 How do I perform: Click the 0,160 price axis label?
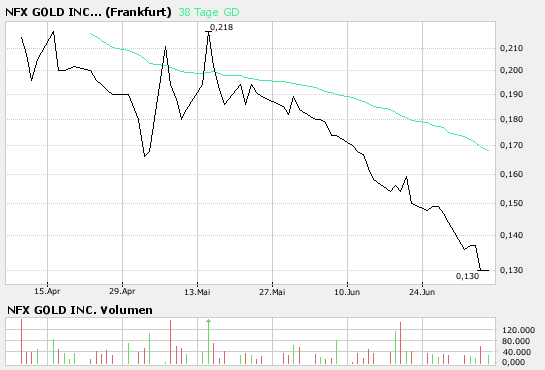[511, 174]
